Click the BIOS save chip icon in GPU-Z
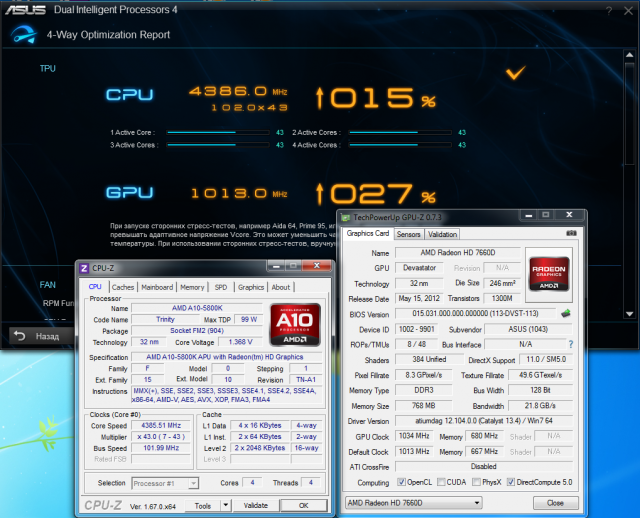This screenshot has height=518, width=640. 566,313
